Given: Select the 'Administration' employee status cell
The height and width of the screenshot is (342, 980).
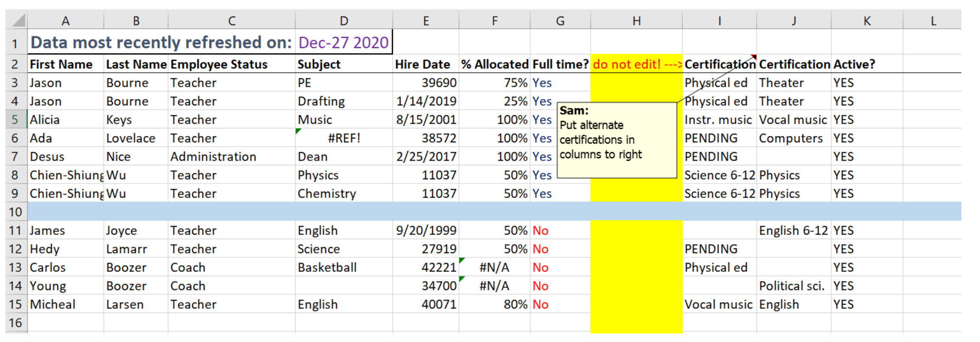Looking at the screenshot, I should pyautogui.click(x=231, y=157).
